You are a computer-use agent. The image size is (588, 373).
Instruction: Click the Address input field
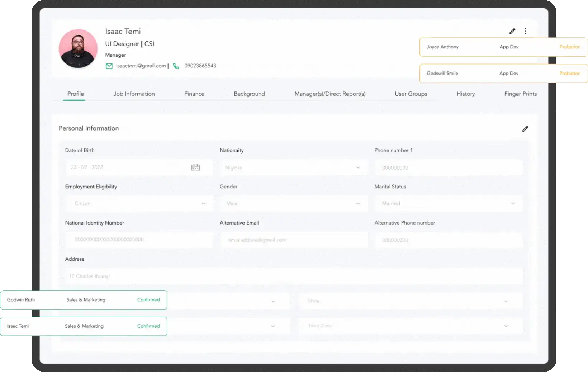[293, 276]
